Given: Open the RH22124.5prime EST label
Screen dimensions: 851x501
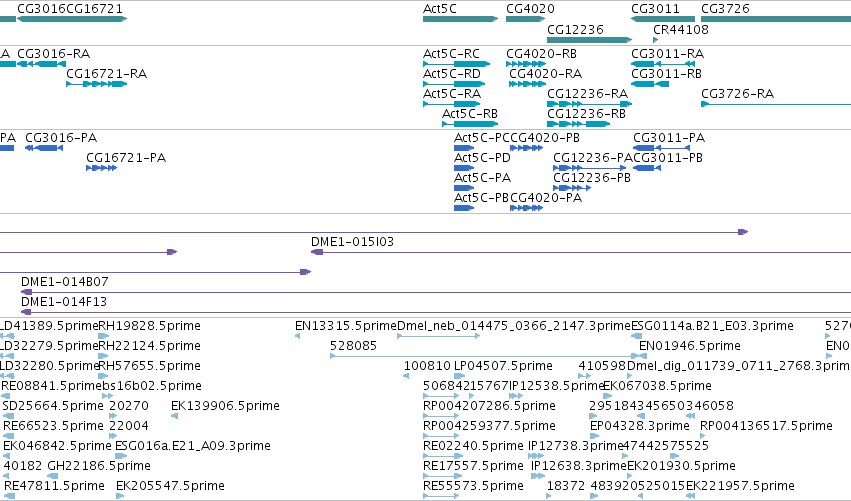Looking at the screenshot, I should point(149,346).
